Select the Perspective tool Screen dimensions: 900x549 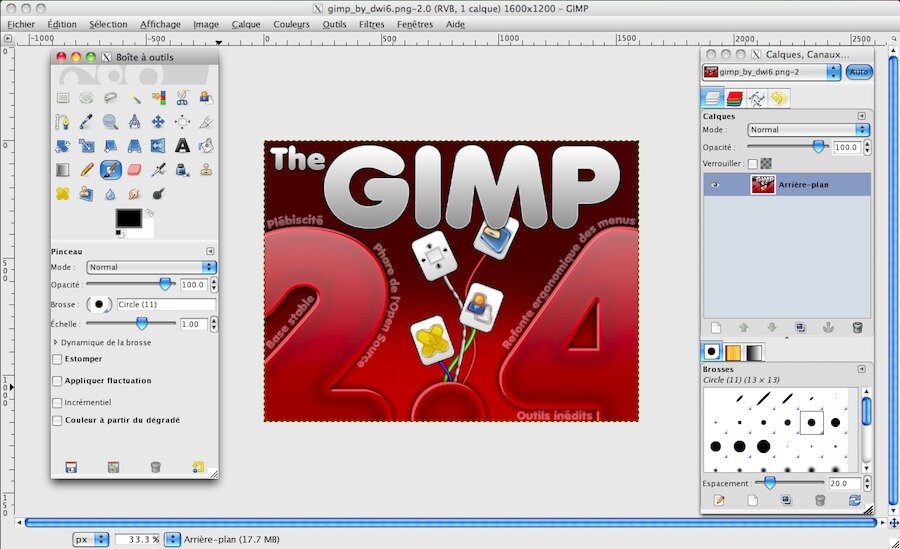[x=135, y=145]
